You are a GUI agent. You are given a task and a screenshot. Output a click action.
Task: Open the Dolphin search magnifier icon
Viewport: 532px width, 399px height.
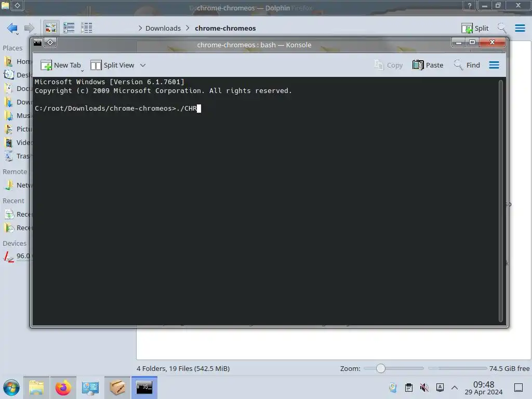pos(502,28)
